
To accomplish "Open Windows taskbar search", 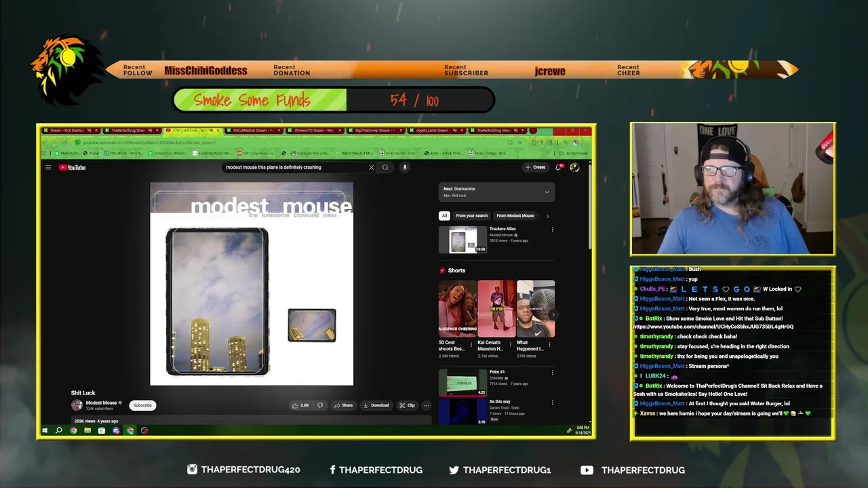I will click(x=59, y=430).
